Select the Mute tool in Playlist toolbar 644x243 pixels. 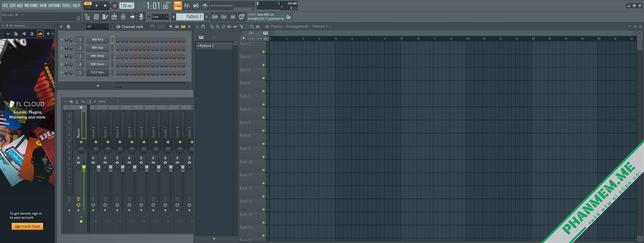(229, 27)
